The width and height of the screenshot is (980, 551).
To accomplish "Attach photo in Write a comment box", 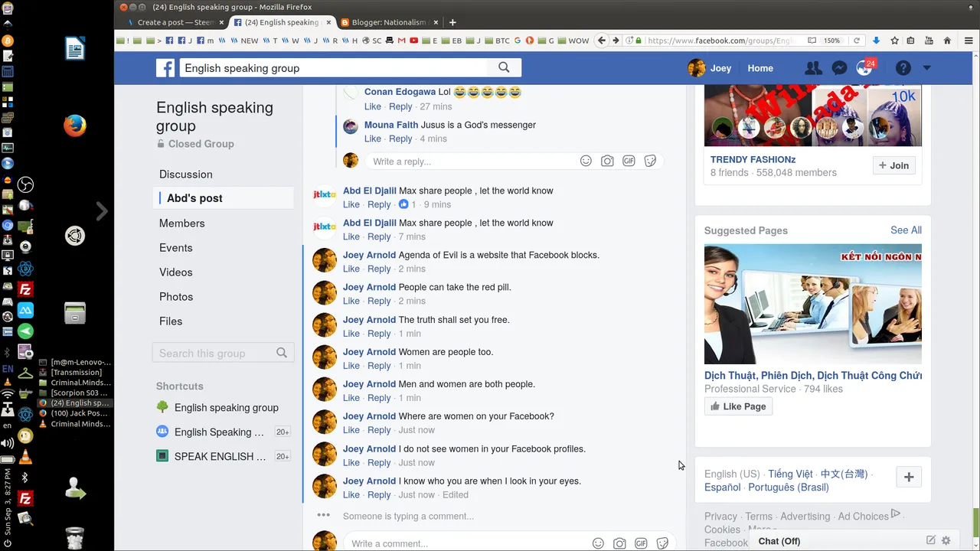I will tap(619, 543).
